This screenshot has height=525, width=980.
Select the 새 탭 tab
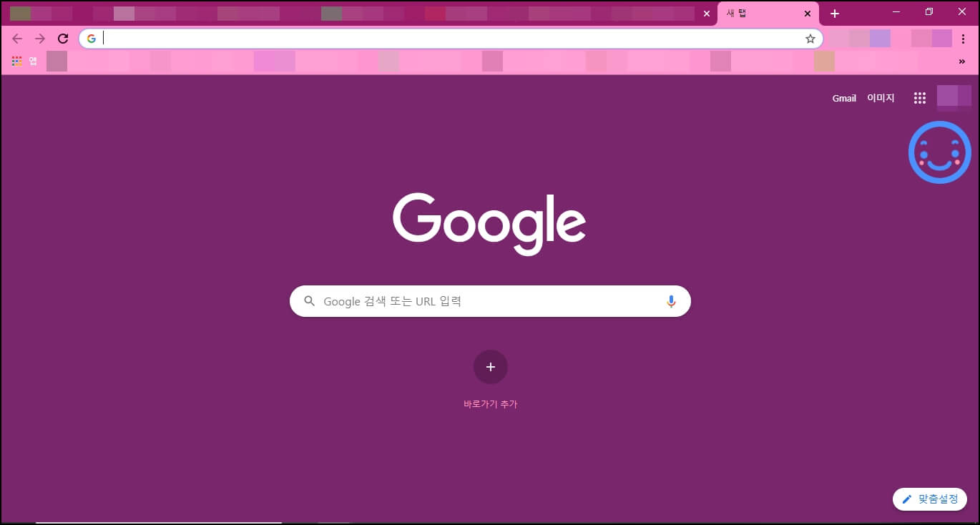point(768,14)
